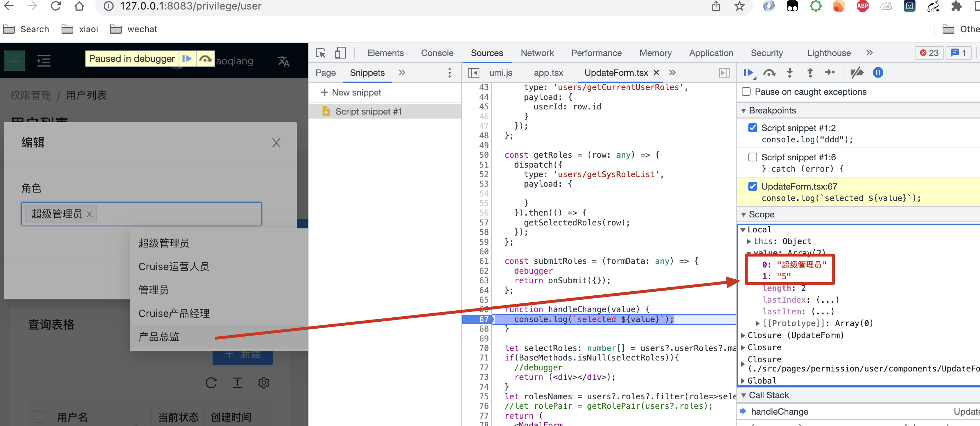This screenshot has width=980, height=426.
Task: Click the Step over next function icon
Action: pyautogui.click(x=769, y=72)
